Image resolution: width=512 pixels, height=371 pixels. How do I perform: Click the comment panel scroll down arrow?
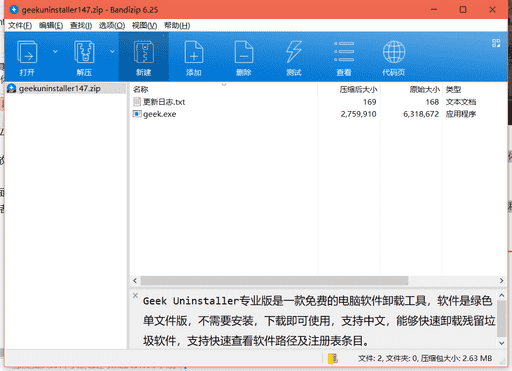[501, 343]
